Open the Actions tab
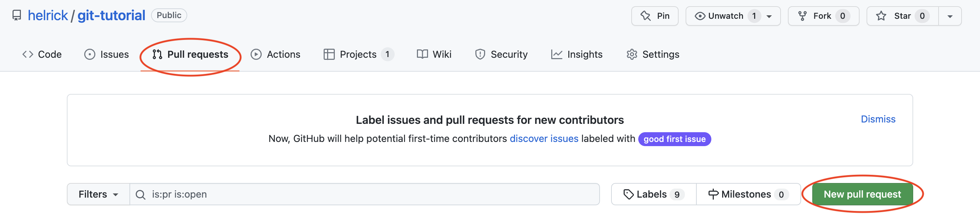980x215 pixels. click(x=275, y=54)
